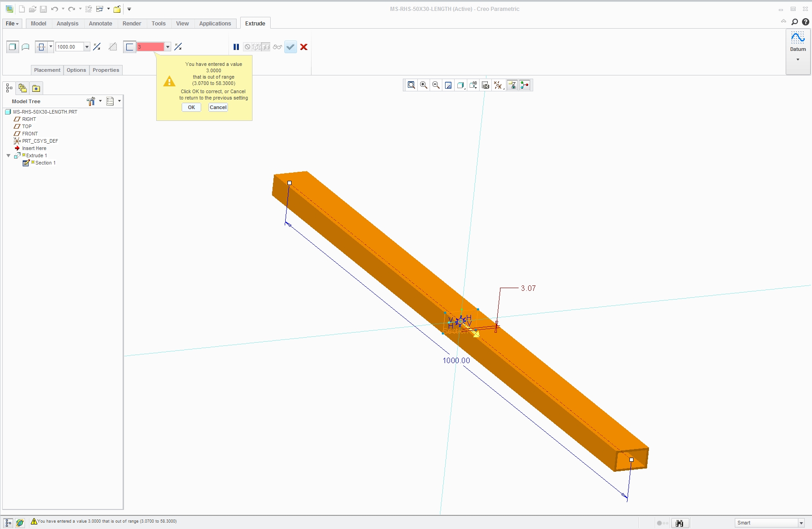
Task: Pause the Extrude tool
Action: click(236, 47)
